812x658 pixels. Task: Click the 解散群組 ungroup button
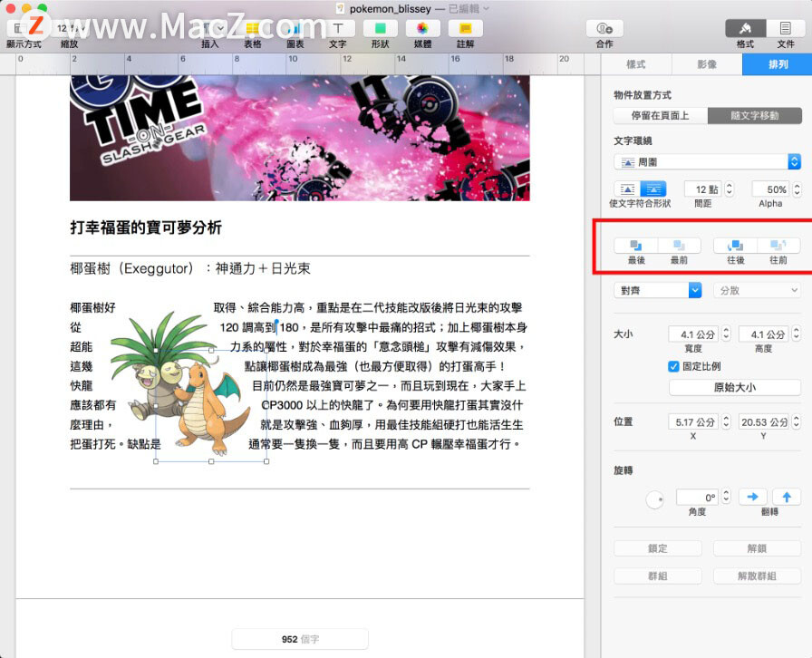tap(757, 576)
